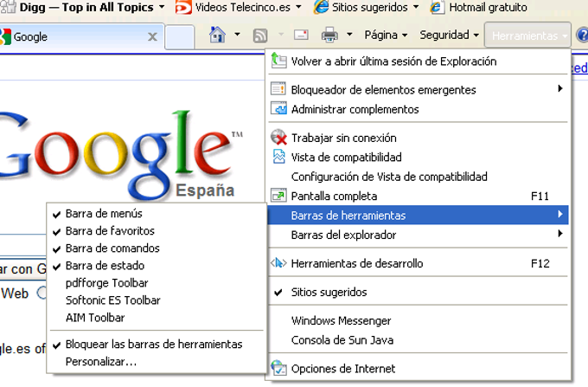
Task: Open the Página menu
Action: click(386, 35)
